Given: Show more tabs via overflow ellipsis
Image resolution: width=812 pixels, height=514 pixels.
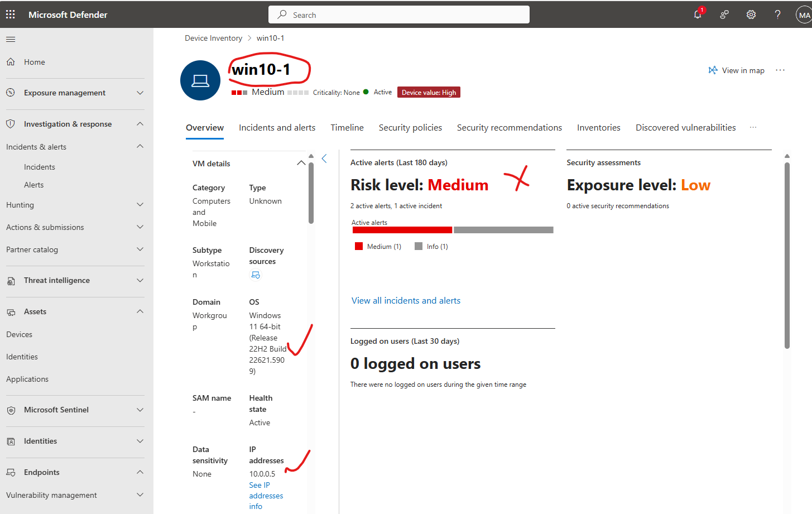Looking at the screenshot, I should [753, 128].
